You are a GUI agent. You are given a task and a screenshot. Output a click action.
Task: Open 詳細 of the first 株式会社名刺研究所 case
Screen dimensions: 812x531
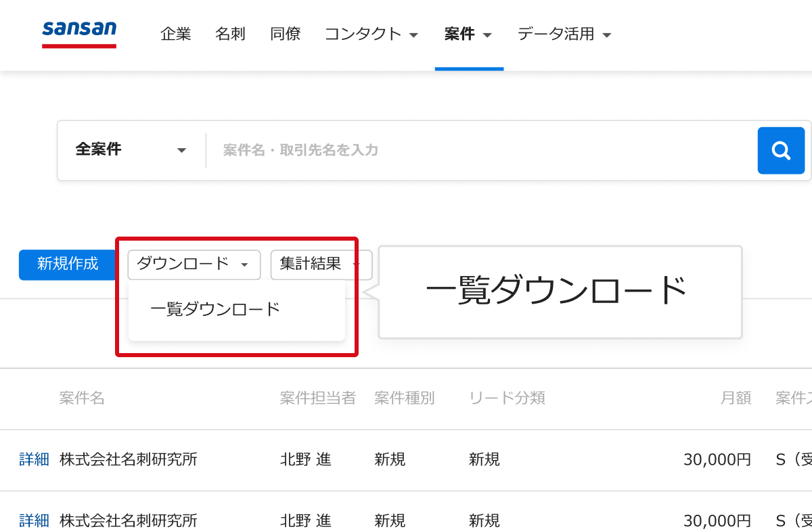(34, 459)
